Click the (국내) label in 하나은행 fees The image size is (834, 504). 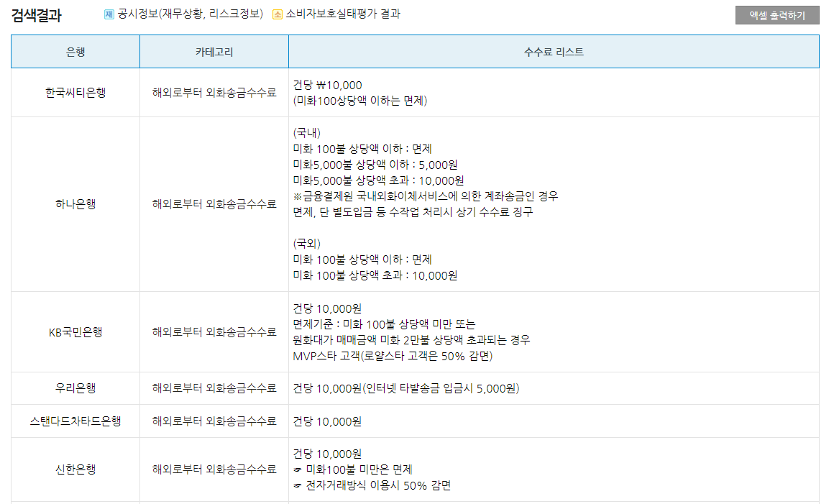(x=307, y=133)
